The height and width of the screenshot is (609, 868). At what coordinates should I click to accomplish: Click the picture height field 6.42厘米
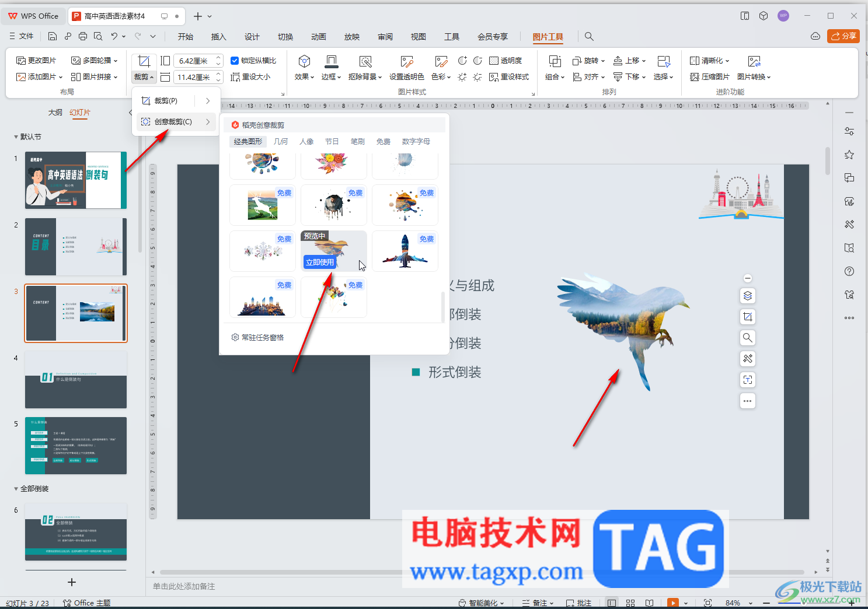[193, 61]
